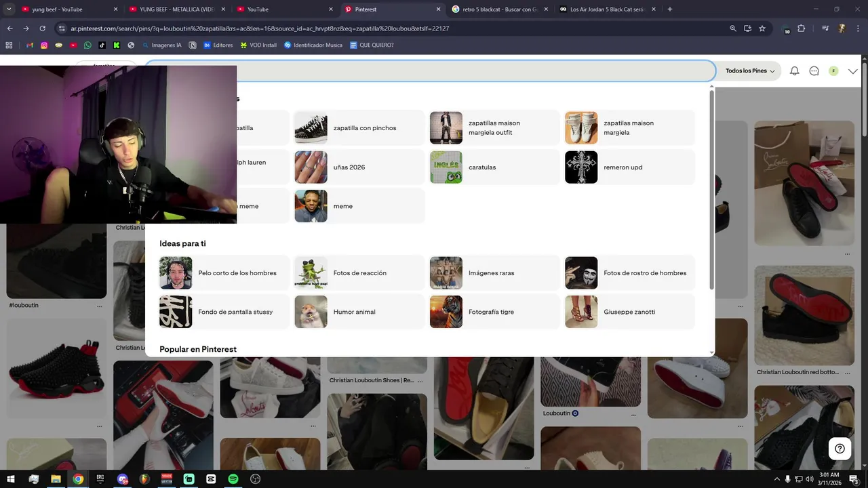
Task: Switch to YUNG BEEF - METALLICA tab
Action: point(176,9)
